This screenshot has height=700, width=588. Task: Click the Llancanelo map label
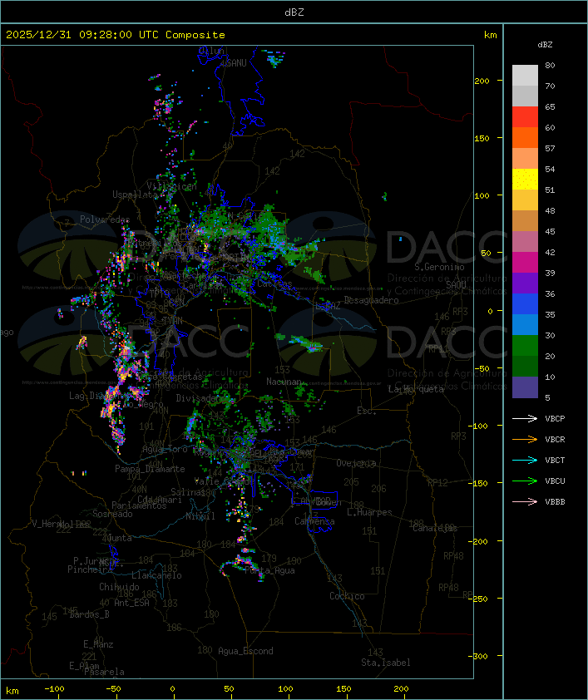[x=156, y=575]
